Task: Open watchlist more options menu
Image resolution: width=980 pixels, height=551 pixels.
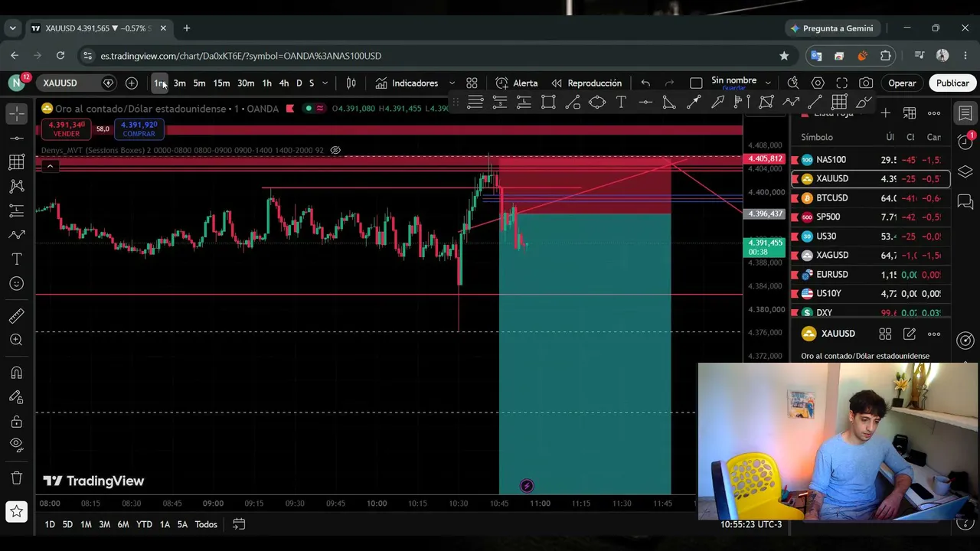Action: click(x=934, y=113)
